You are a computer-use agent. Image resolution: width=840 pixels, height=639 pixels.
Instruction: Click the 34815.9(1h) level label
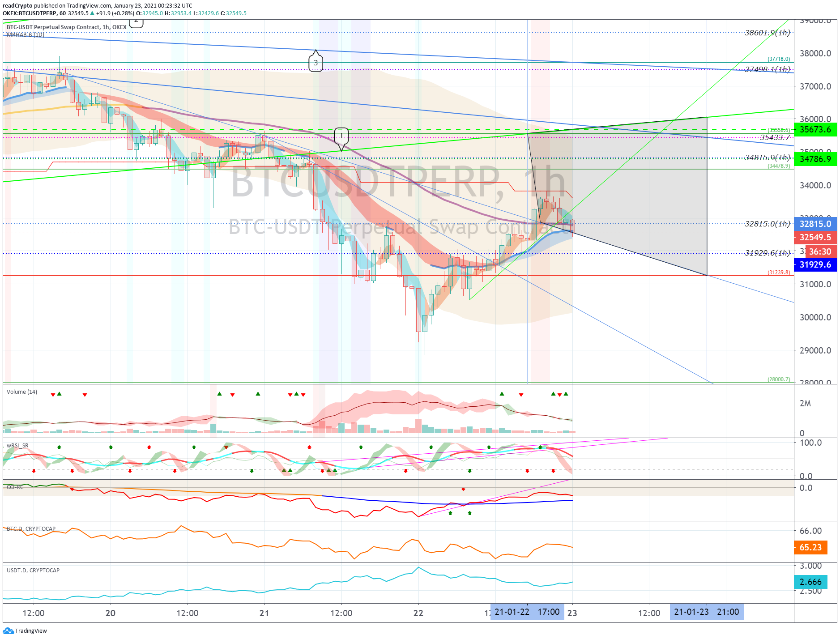(768, 158)
